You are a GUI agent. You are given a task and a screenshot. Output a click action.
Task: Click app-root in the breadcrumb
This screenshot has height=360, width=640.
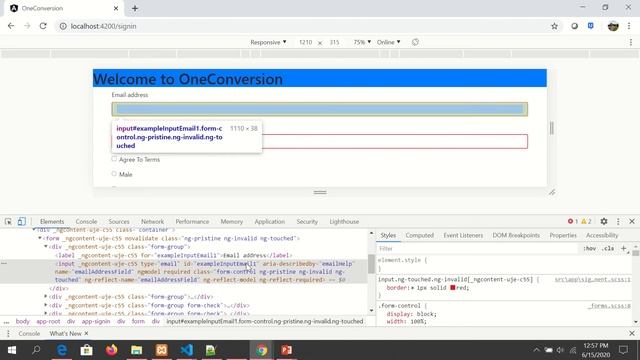(x=48, y=321)
